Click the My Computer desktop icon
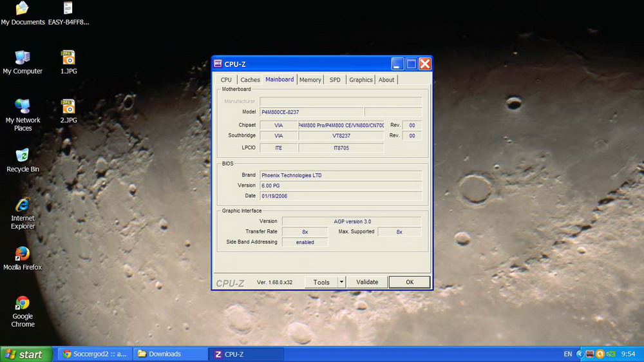The width and height of the screenshot is (644, 362). point(23,59)
